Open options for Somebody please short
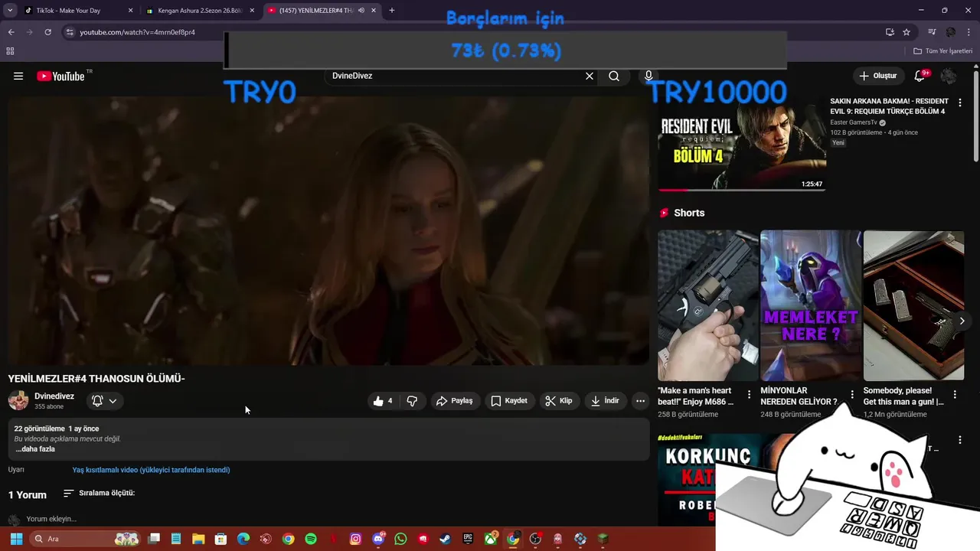This screenshot has width=980, height=551. (955, 395)
